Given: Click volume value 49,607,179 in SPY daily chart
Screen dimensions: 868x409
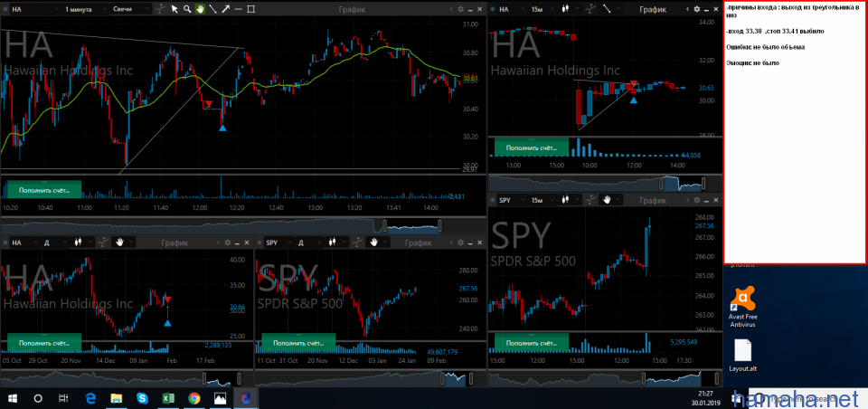Looking at the screenshot, I should click(442, 352).
